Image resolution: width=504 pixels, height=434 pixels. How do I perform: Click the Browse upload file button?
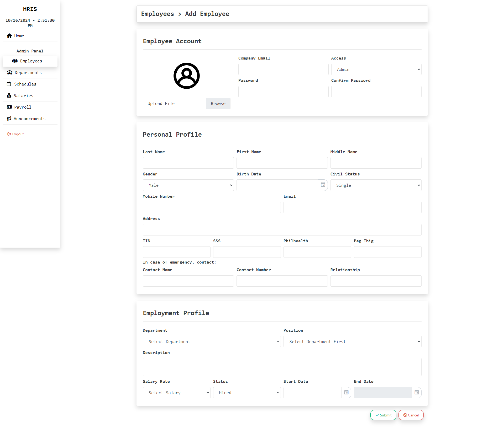pyautogui.click(x=218, y=104)
